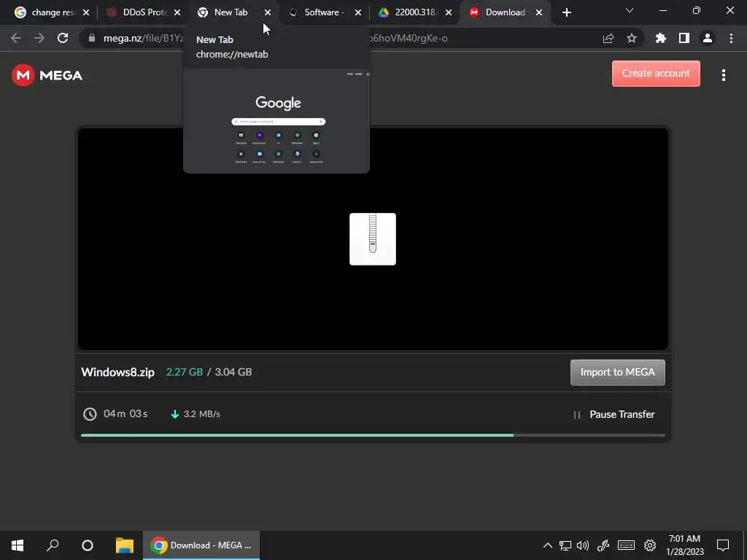Open Chrome profile menu

pyautogui.click(x=708, y=38)
